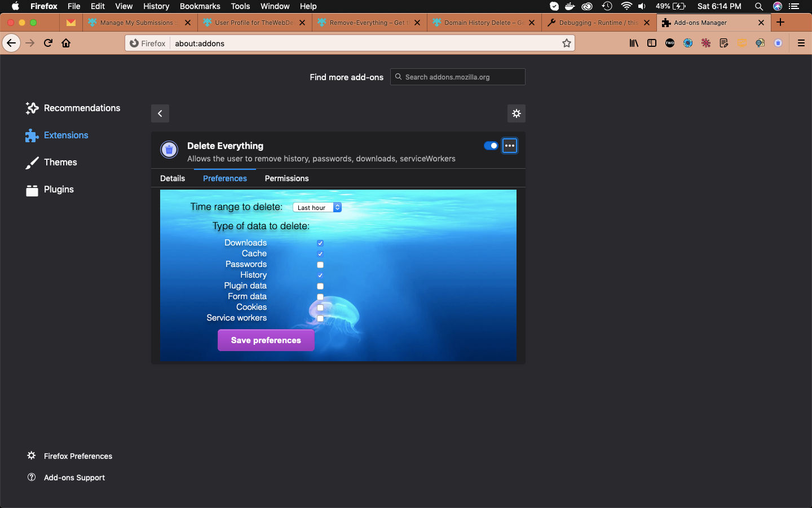Check the Cookies checkbox
812x508 pixels.
pos(320,308)
